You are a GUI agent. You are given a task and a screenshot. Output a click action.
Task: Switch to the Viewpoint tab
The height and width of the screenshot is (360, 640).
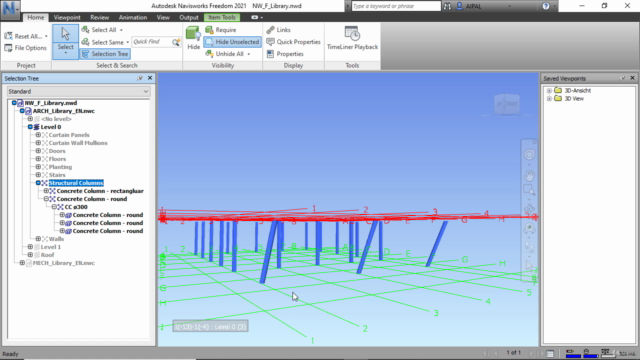pos(67,18)
